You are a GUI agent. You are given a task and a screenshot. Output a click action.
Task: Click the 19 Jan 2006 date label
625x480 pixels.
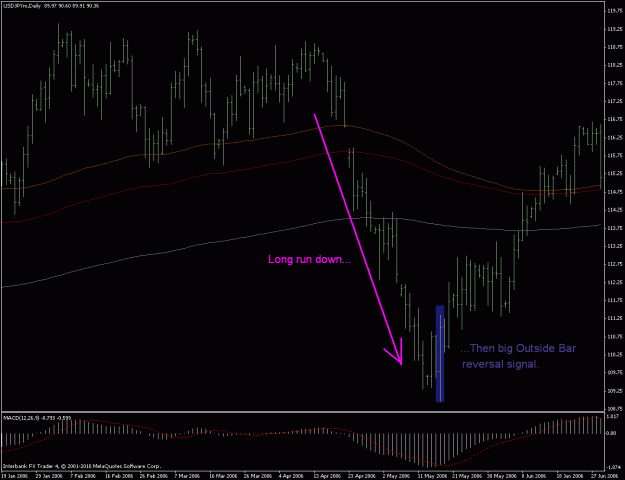14,476
